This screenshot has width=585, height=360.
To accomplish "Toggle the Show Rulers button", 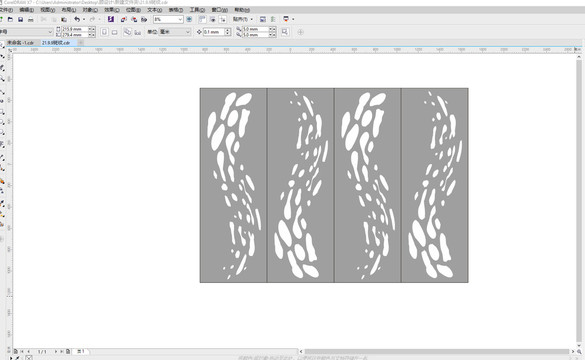I will [x=202, y=19].
